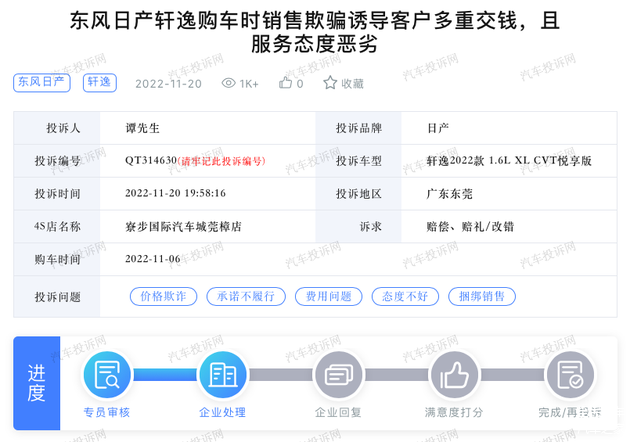Screen dimensions: 630x442
Task: Click the complaint number QT314630
Action: click(151, 160)
